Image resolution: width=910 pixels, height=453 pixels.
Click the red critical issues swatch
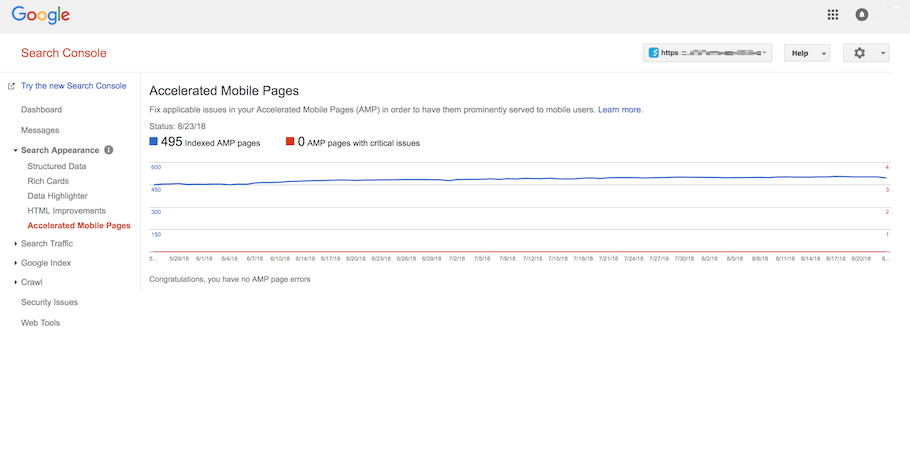pos(290,141)
